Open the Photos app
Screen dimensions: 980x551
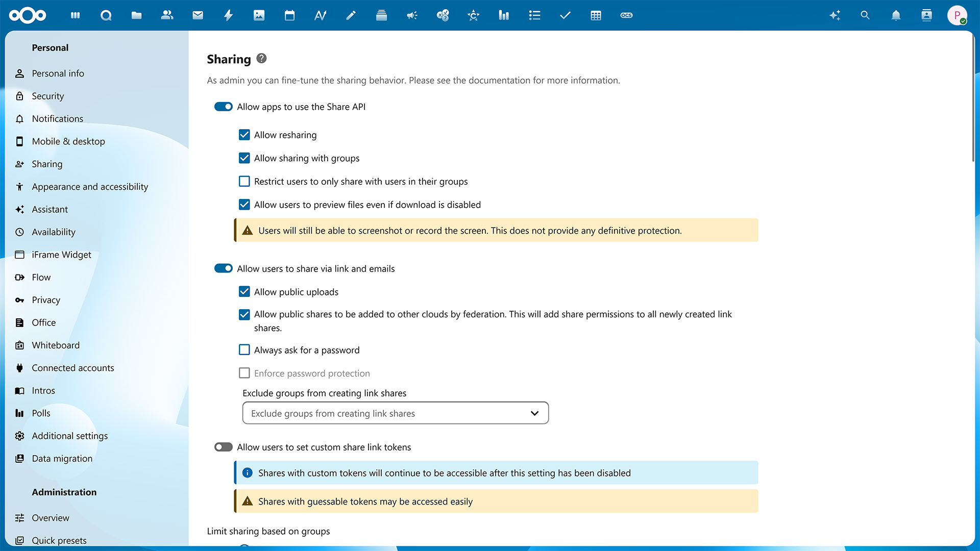[x=259, y=15]
